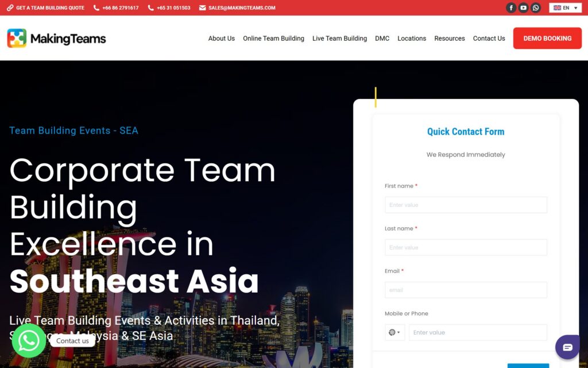Screen dimensions: 588x368
Task: Click the Team Building Events - SEA text
Action: pos(74,131)
